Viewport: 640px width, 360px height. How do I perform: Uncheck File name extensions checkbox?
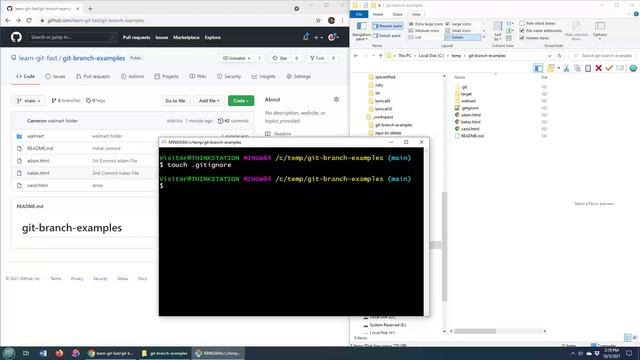click(522, 31)
